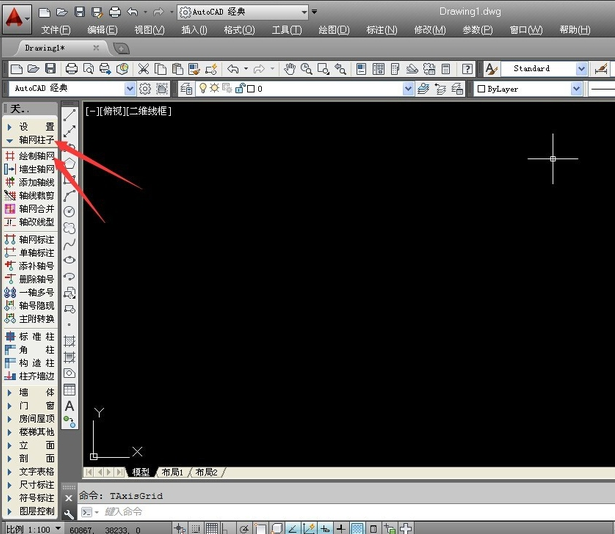
Task: Select the circle drawing tool
Action: point(70,211)
